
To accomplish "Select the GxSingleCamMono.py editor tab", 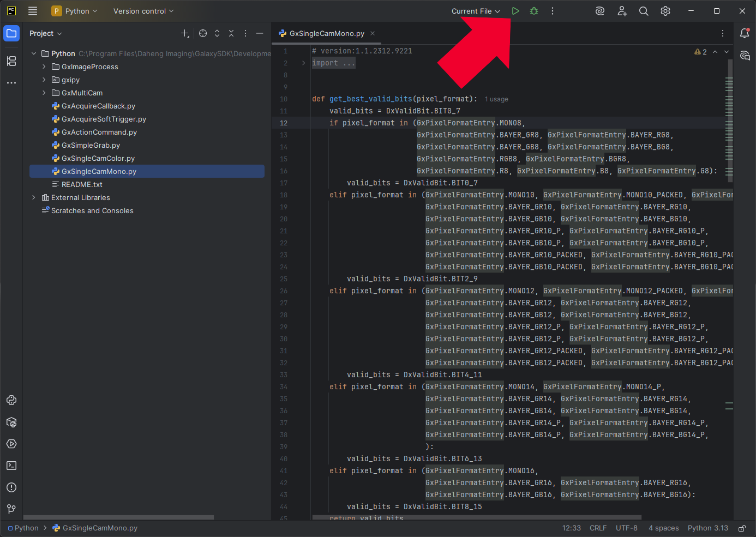I will 326,33.
